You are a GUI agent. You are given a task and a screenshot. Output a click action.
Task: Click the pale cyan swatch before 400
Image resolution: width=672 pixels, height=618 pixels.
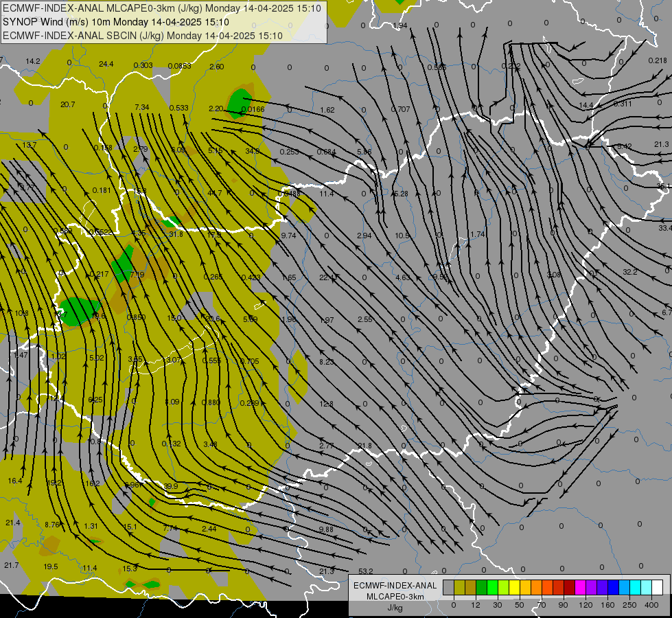[x=647, y=587]
